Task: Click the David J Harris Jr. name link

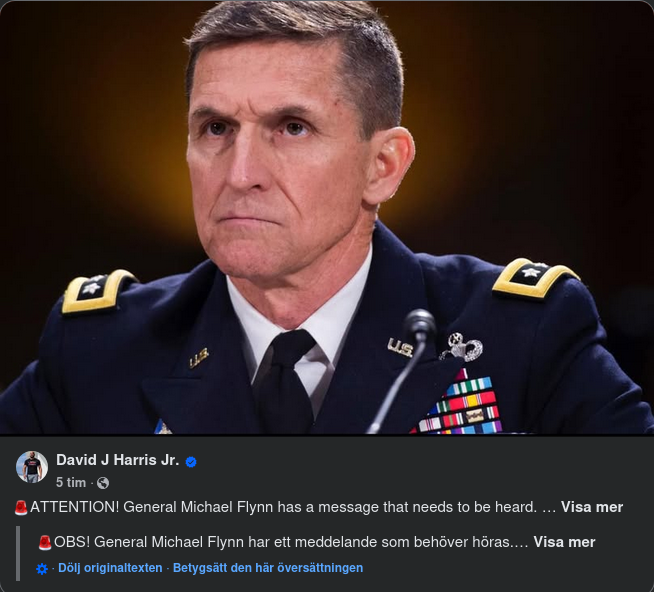Action: pyautogui.click(x=117, y=460)
